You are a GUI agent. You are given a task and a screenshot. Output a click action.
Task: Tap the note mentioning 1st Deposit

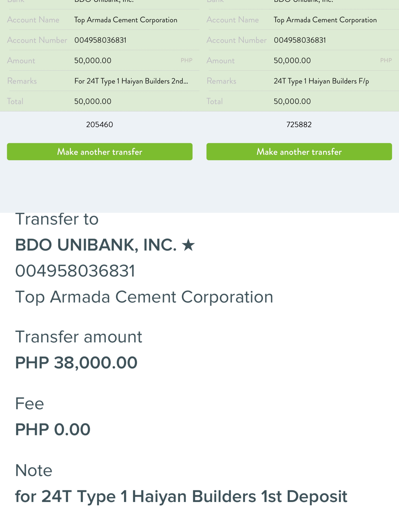point(181,496)
